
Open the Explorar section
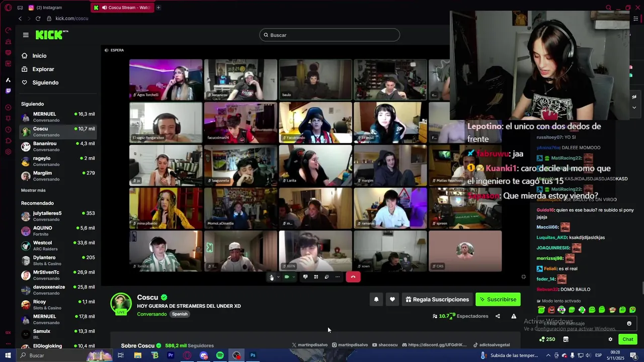point(43,69)
